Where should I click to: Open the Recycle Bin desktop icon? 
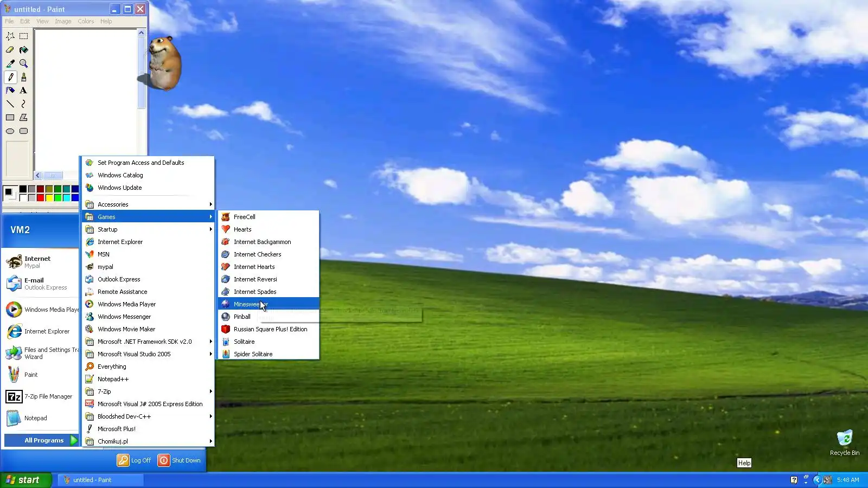click(845, 443)
